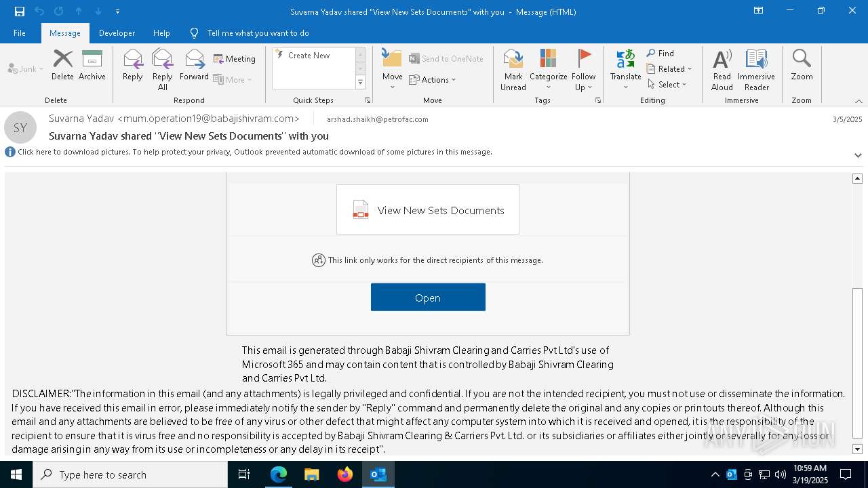Expand the Actions menu
868x488 pixels.
[x=433, y=80]
